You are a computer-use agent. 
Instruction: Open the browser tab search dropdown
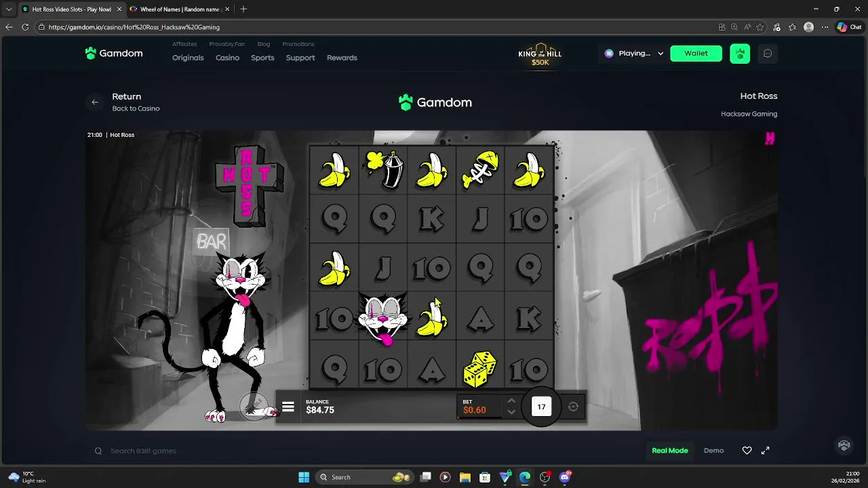click(x=8, y=9)
